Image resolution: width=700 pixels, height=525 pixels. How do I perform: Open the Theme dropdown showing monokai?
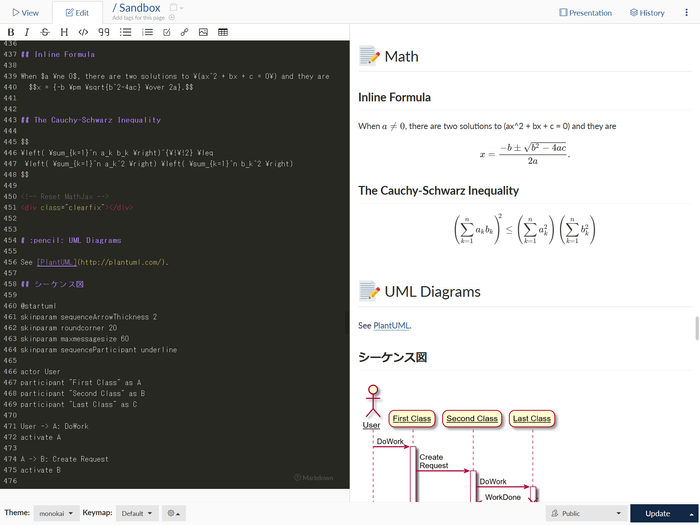tap(54, 513)
